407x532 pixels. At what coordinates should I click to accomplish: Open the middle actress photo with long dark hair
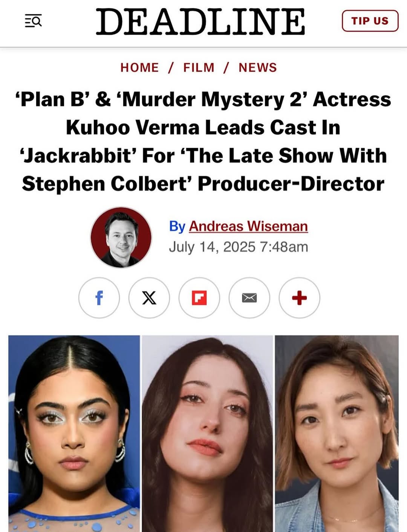click(x=207, y=434)
